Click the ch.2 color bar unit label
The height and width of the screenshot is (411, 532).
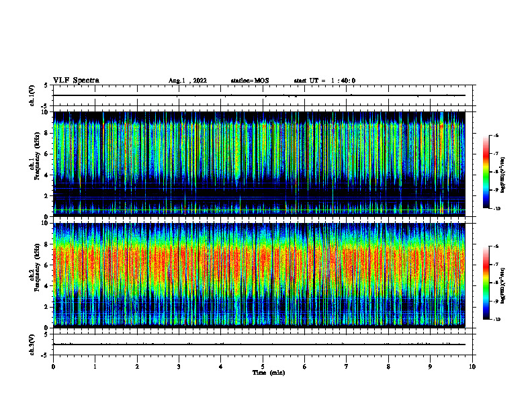tap(502, 286)
